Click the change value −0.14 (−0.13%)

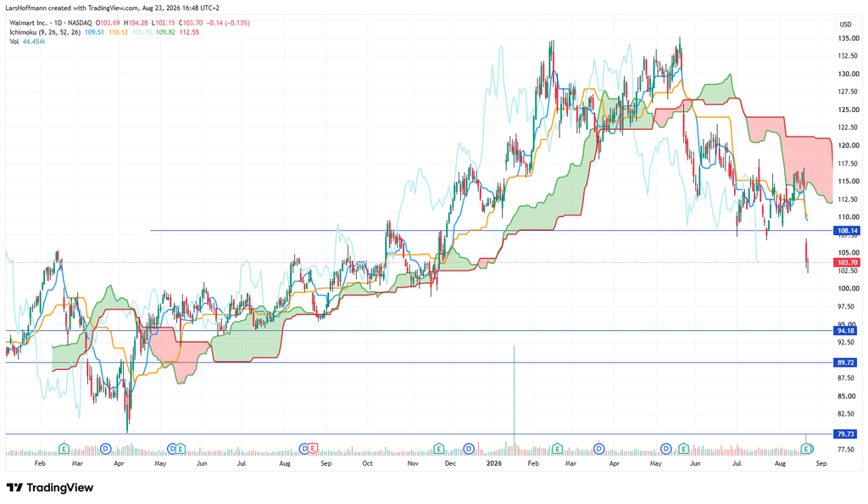(228, 23)
